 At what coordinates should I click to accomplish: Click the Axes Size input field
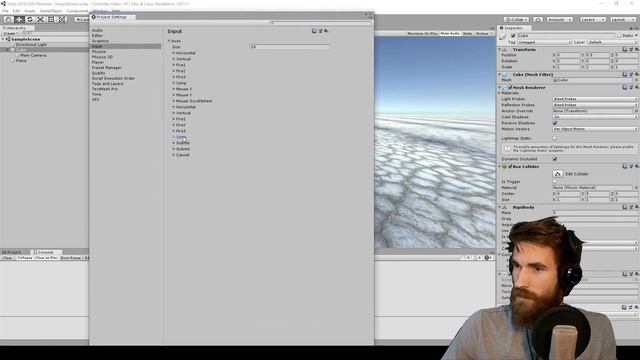[x=289, y=47]
